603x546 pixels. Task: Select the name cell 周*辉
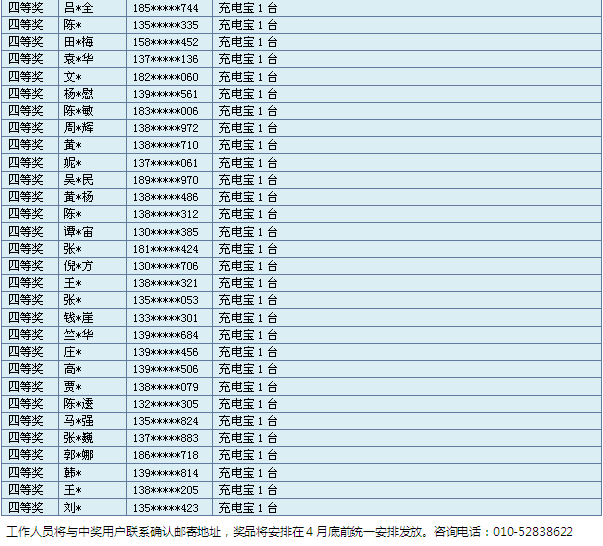[78, 128]
